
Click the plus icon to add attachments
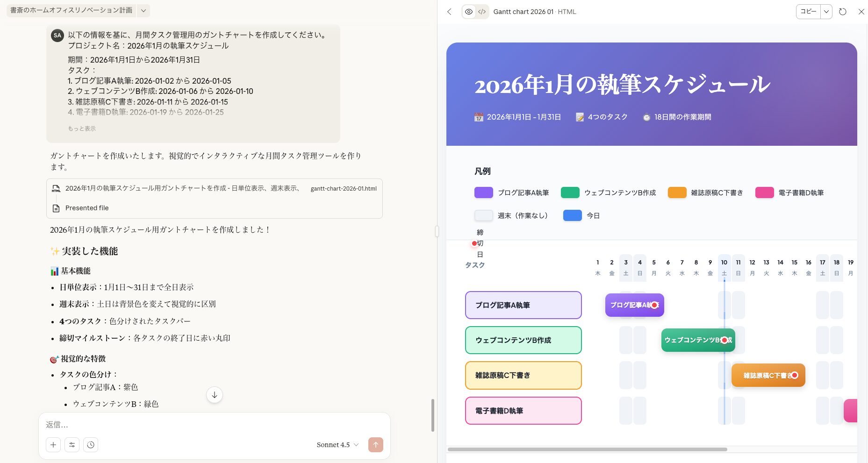click(53, 445)
